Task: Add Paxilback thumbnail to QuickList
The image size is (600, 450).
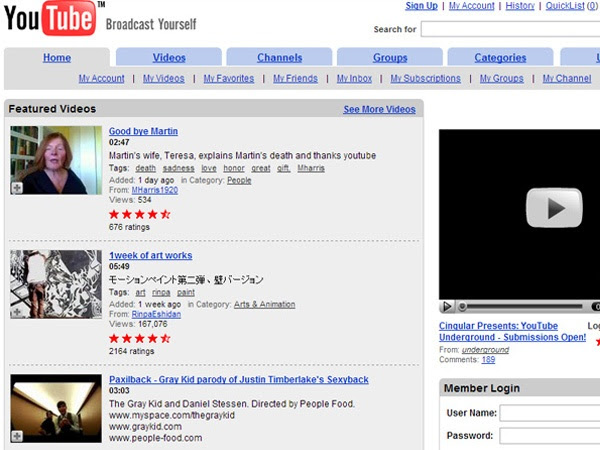Action: [x=17, y=436]
